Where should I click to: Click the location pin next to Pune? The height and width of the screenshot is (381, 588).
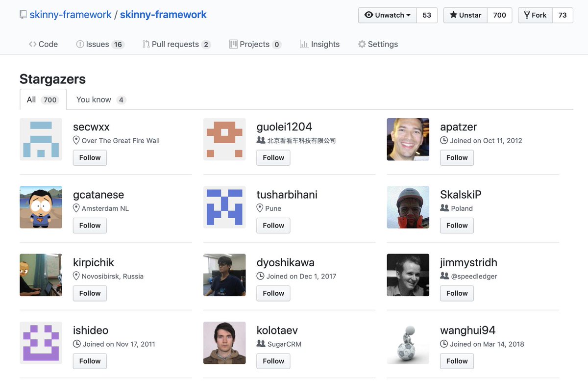(x=260, y=208)
